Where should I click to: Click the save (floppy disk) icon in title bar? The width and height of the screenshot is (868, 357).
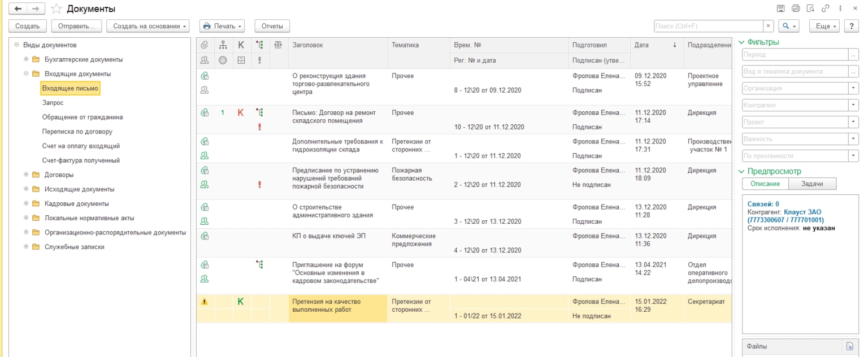coord(780,8)
